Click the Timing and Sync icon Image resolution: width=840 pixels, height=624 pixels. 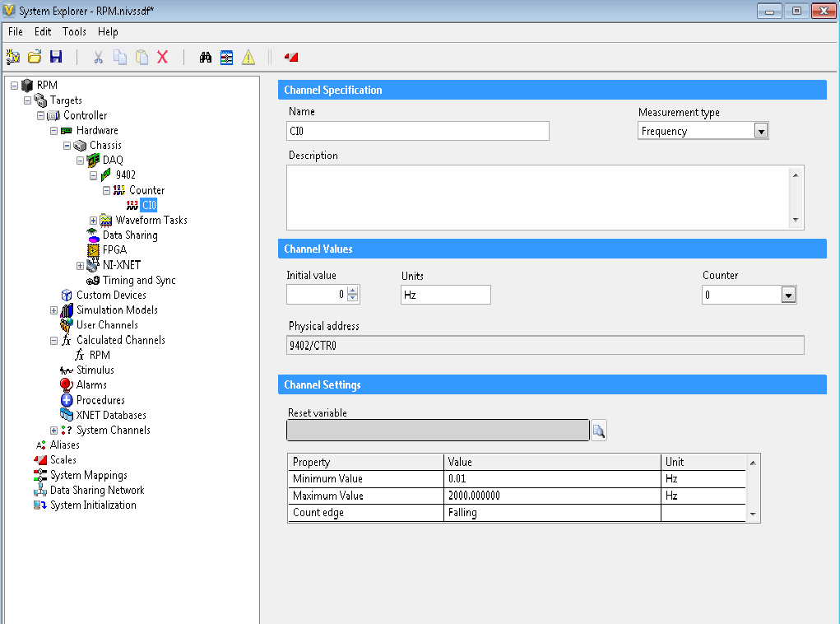93,280
